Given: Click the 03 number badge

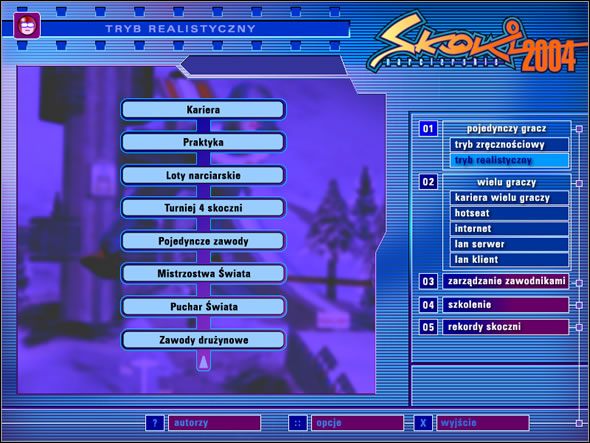Looking at the screenshot, I should (428, 282).
